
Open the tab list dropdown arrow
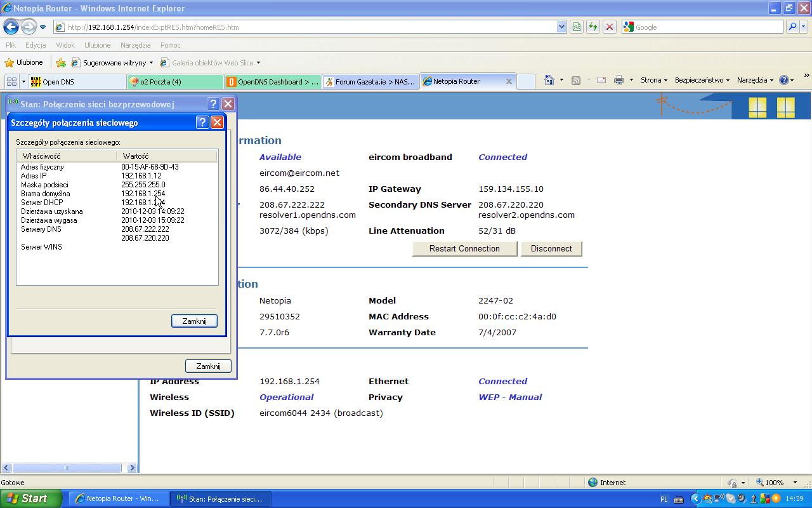point(23,81)
